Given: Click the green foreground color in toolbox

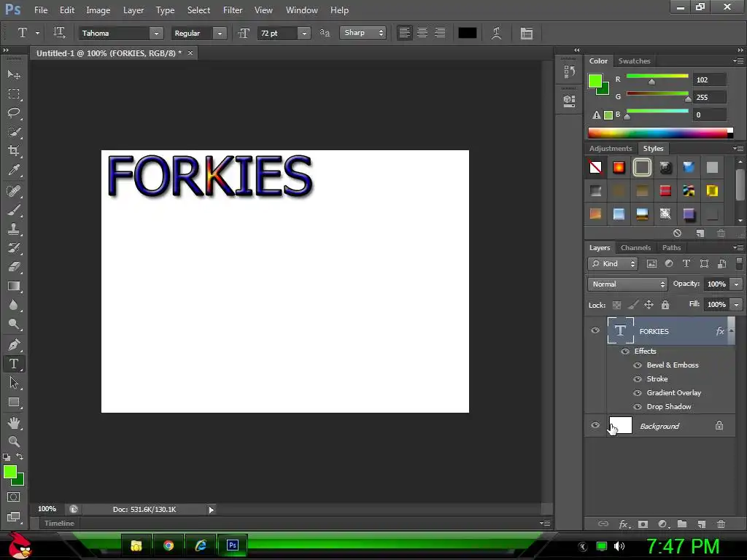Looking at the screenshot, I should pos(9,472).
